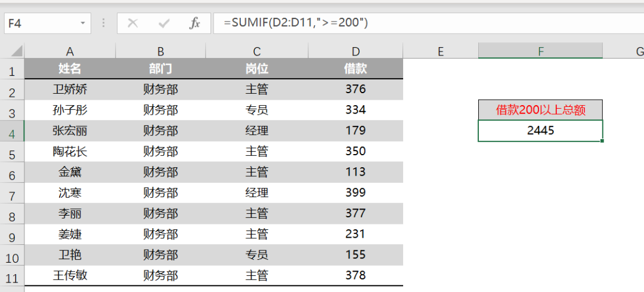The height and width of the screenshot is (292, 644).
Task: Click the three-dot handle beside Name Box
Action: coord(104,23)
